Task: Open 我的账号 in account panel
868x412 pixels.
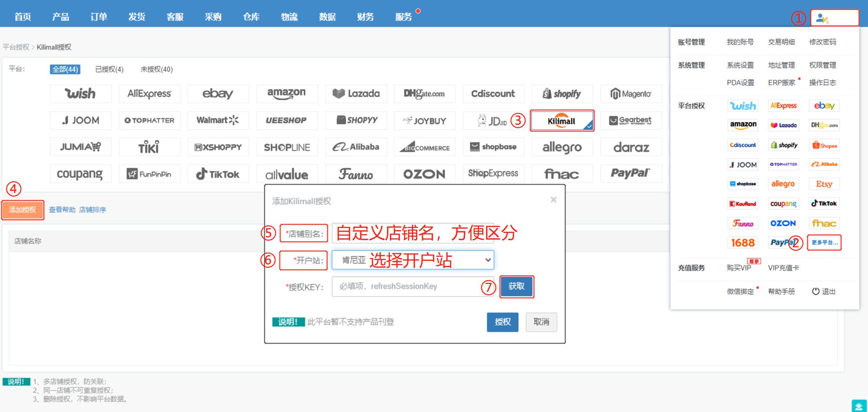Action: [740, 42]
